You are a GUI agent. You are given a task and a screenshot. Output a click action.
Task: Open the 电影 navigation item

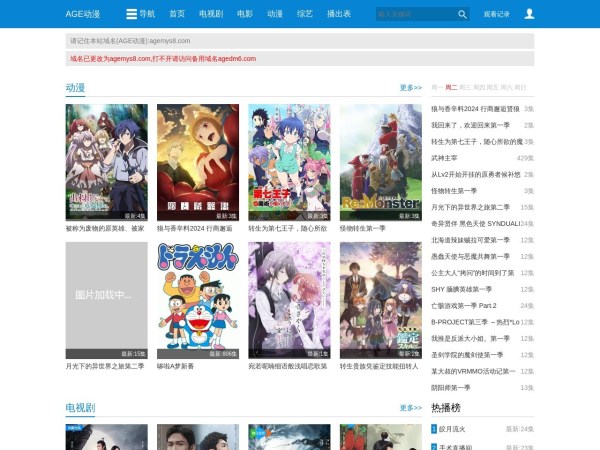coord(245,14)
